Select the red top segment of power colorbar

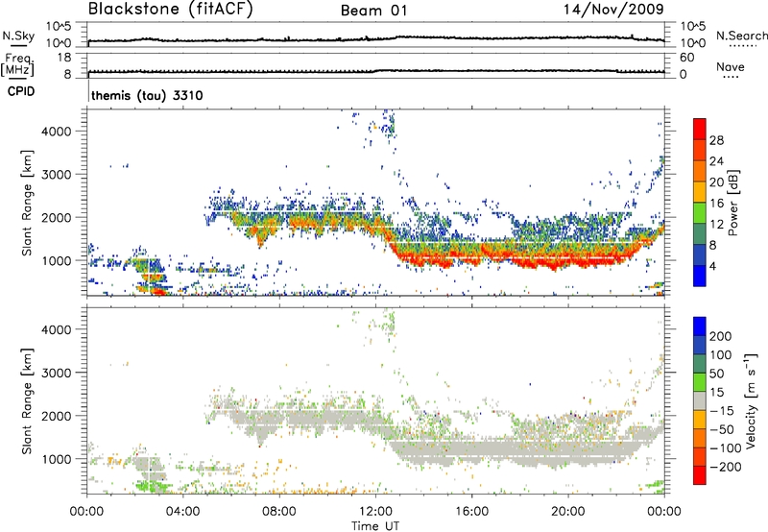pyautogui.click(x=700, y=130)
